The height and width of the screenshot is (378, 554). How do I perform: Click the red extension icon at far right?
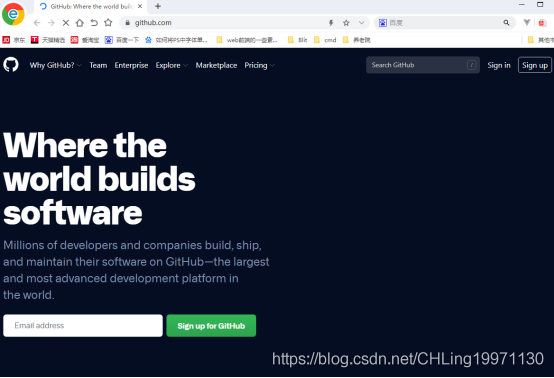(542, 23)
